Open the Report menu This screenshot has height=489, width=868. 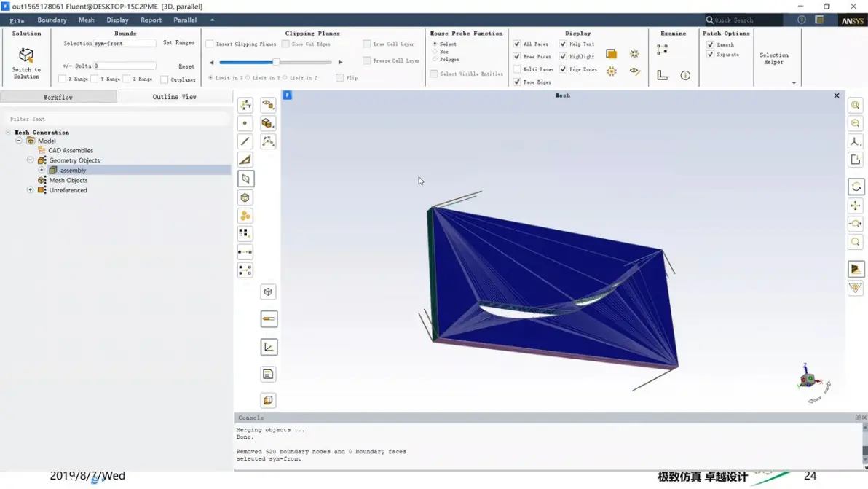pyautogui.click(x=151, y=20)
